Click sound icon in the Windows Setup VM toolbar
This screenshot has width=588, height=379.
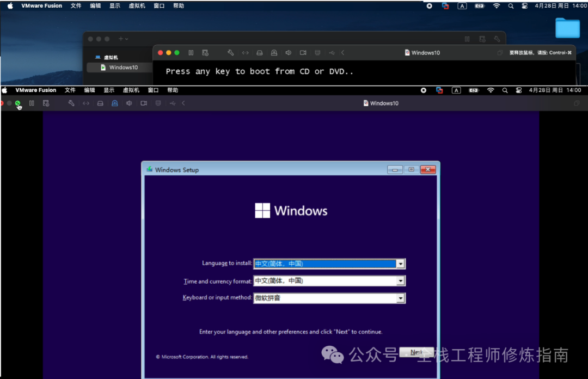pos(129,103)
